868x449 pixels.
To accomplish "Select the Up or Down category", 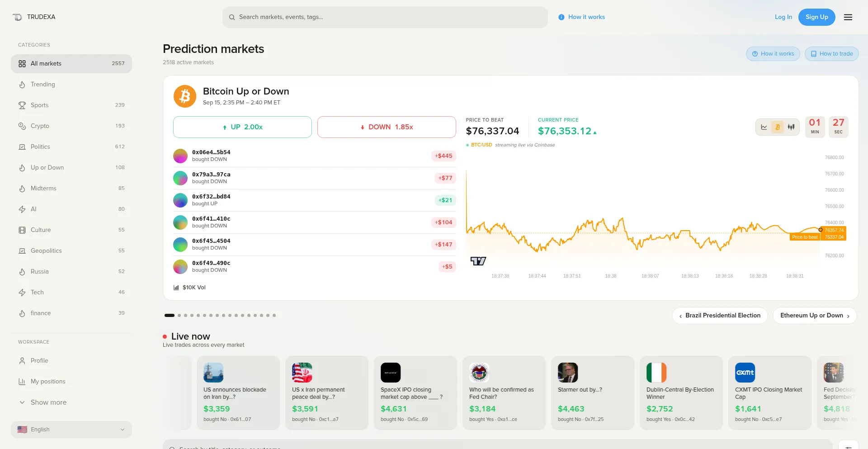I will [71, 168].
